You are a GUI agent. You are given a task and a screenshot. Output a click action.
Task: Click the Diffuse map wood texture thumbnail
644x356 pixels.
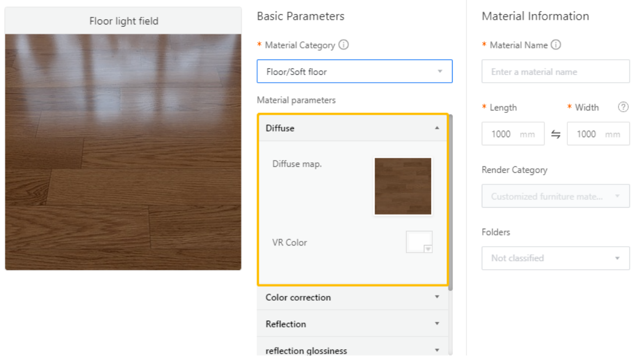tap(403, 186)
